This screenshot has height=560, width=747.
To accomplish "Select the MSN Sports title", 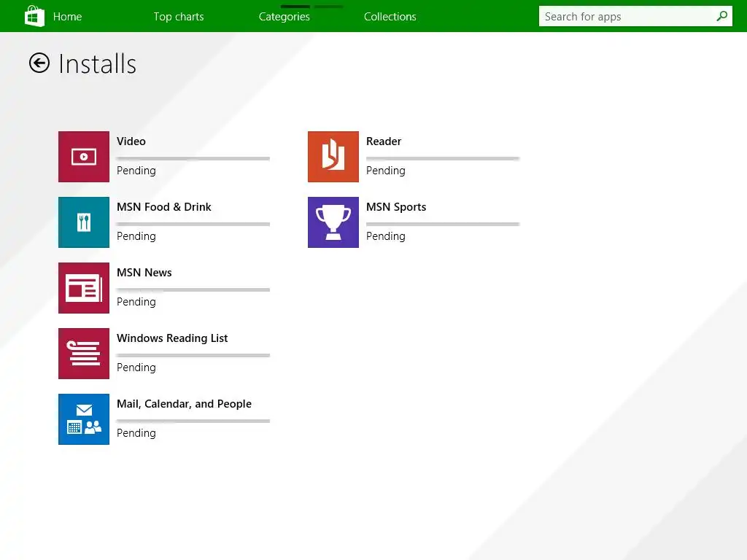I will tap(396, 207).
